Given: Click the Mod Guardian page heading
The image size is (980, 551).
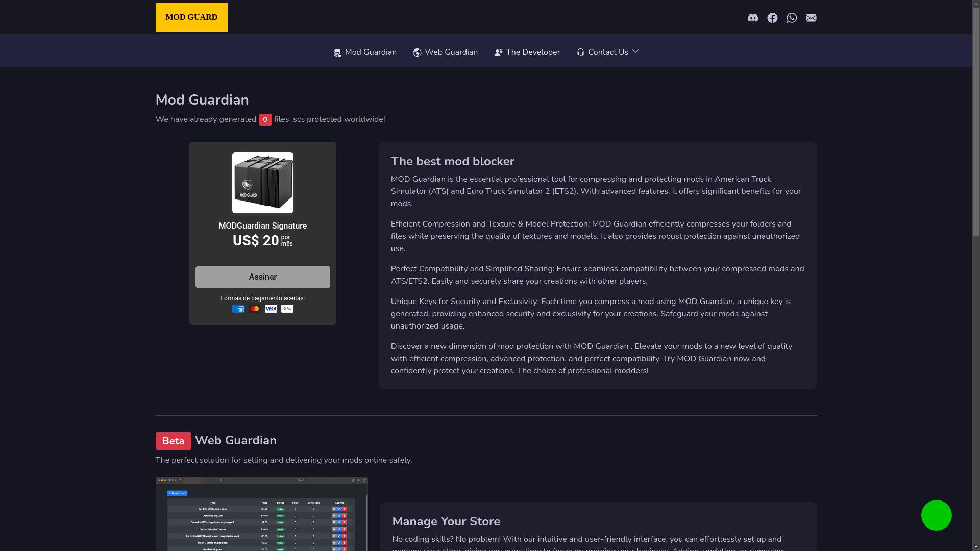Looking at the screenshot, I should pyautogui.click(x=202, y=100).
